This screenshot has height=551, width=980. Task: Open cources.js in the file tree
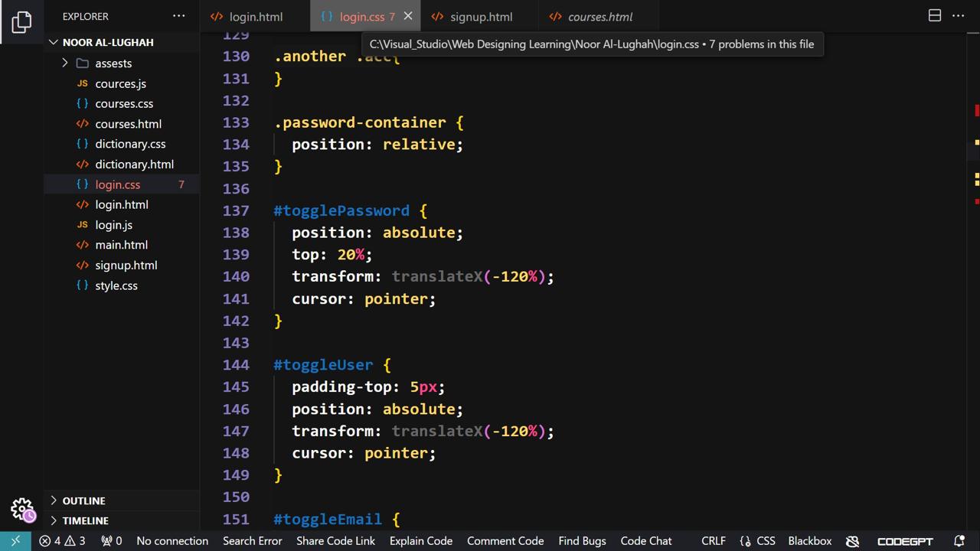[120, 83]
